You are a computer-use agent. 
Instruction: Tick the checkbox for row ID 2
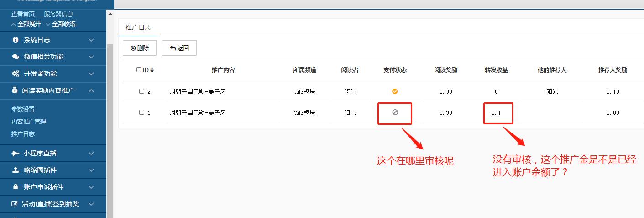(x=141, y=91)
